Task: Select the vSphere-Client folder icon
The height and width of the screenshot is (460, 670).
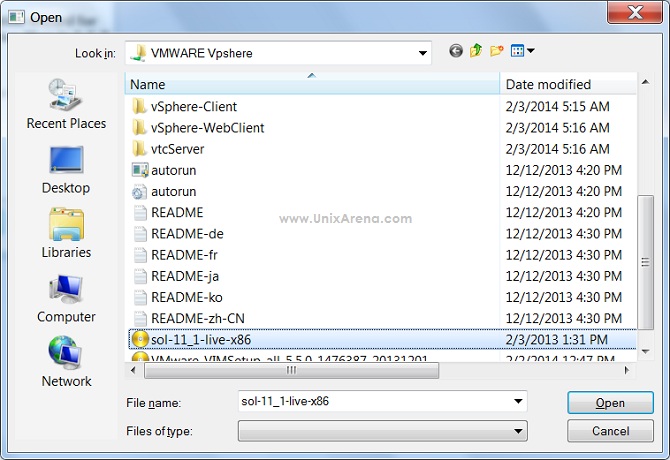Action: pyautogui.click(x=139, y=106)
